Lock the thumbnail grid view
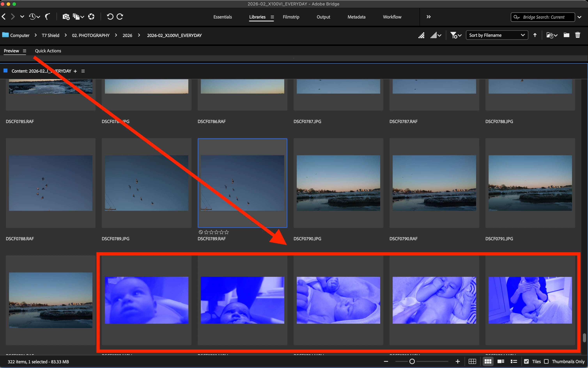Viewport: 588px width, 368px height. (472, 361)
